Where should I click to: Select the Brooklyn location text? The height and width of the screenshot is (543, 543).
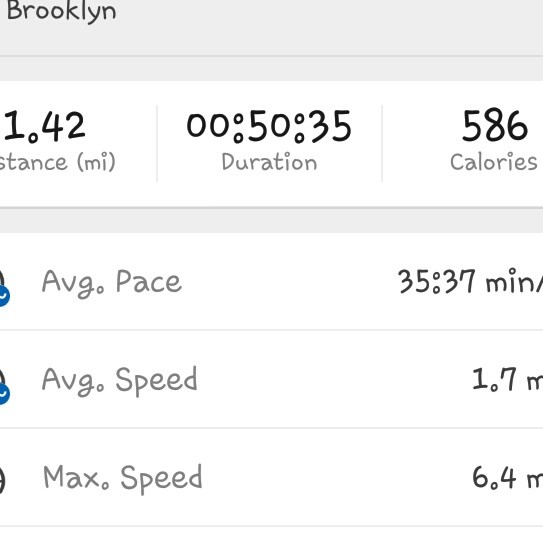click(x=61, y=11)
